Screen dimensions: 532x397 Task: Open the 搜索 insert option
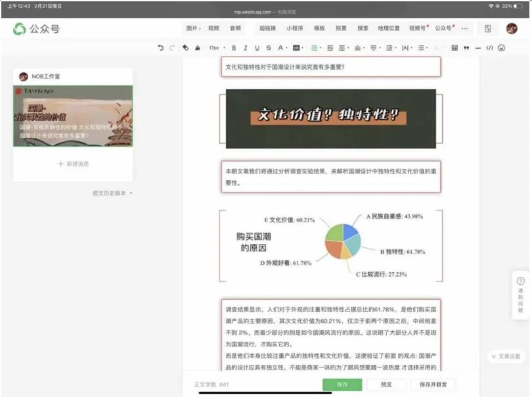363,28
